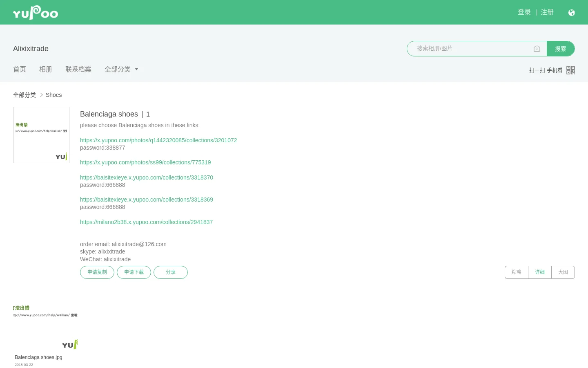Screen dimensions: 588x368
Task: Switch to 缩略 thumbnail view
Action: (517, 272)
